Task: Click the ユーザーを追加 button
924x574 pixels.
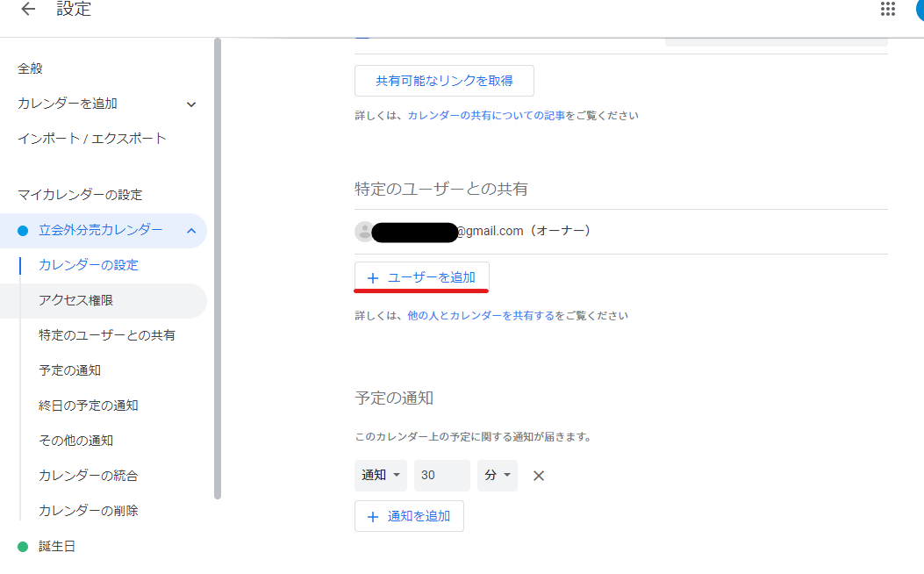Action: (422, 277)
